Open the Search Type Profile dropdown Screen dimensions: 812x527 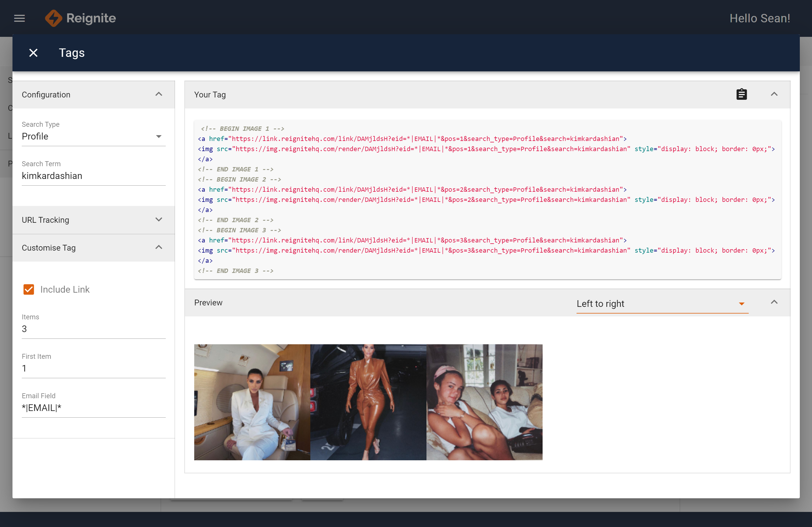(x=93, y=136)
